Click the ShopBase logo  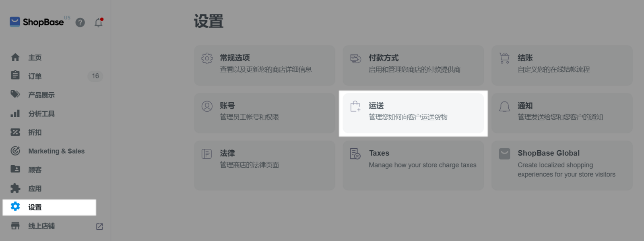(37, 22)
